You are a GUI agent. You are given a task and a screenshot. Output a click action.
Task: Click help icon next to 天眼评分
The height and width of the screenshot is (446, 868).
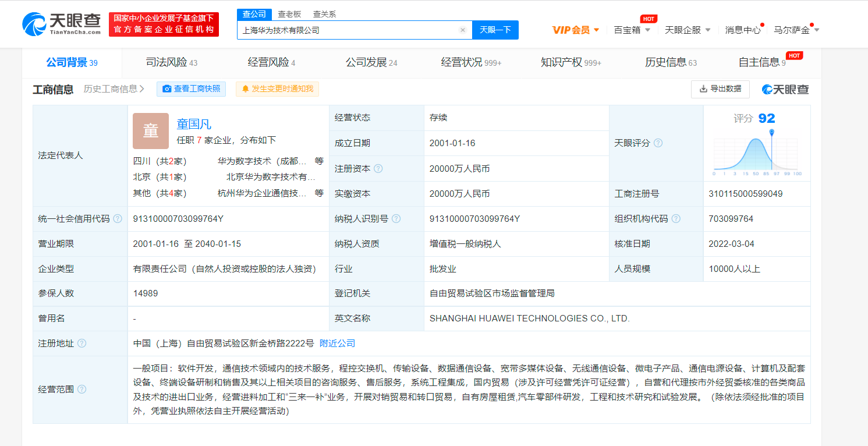658,143
